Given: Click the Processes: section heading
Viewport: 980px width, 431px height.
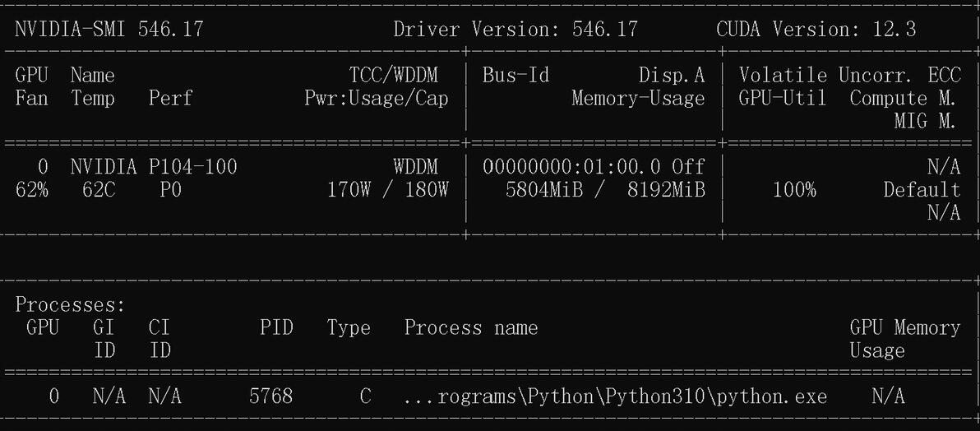Looking at the screenshot, I should tap(70, 305).
